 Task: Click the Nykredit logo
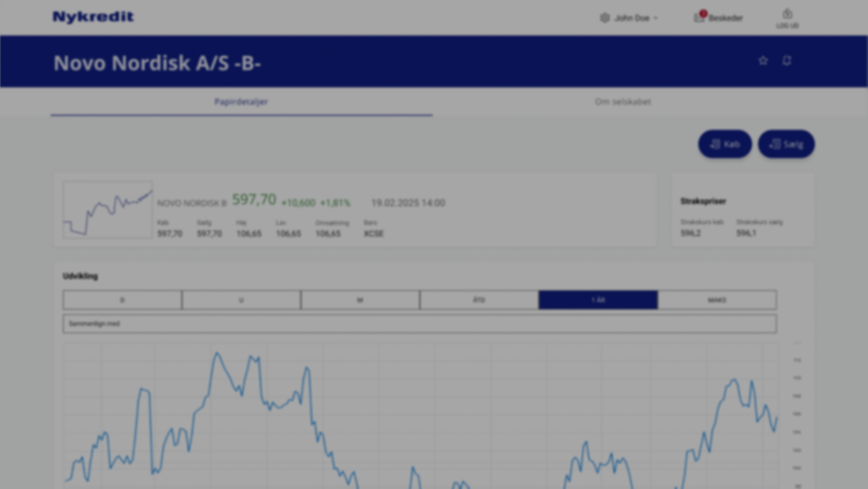pyautogui.click(x=93, y=17)
